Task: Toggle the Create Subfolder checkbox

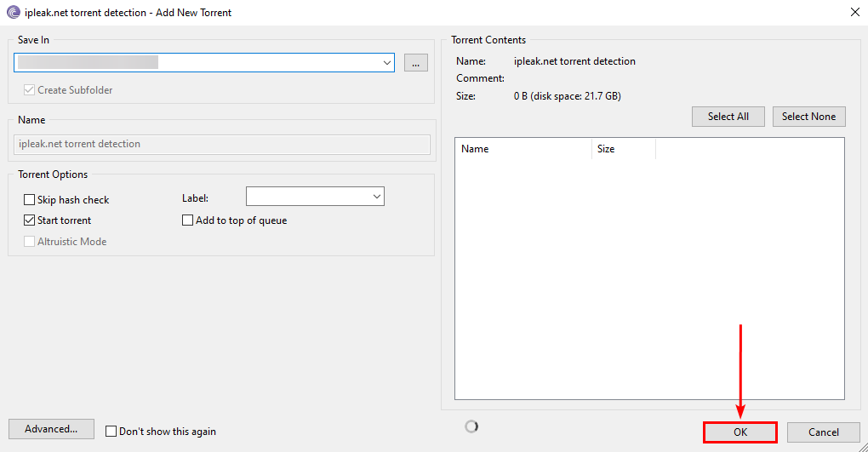Action: coord(30,90)
